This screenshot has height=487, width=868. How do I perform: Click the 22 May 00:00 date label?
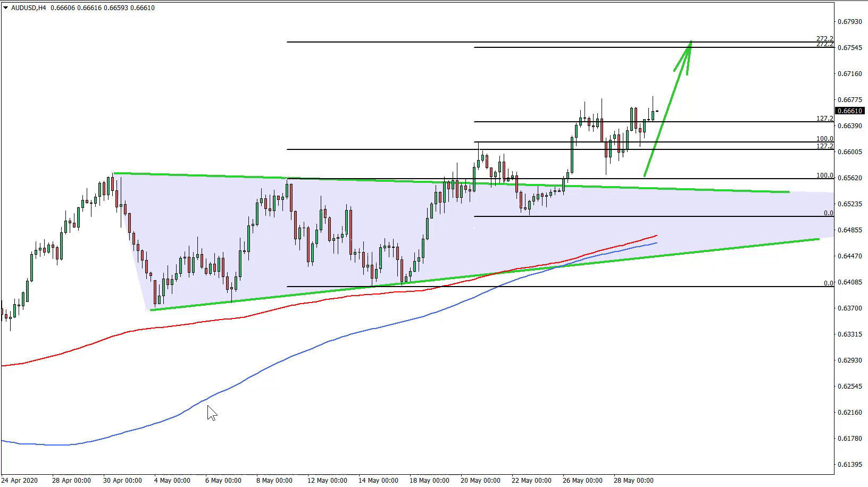(x=531, y=481)
